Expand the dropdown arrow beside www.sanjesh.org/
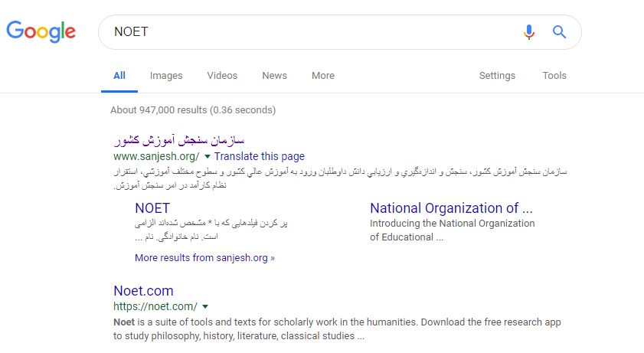The height and width of the screenshot is (353, 644). (x=208, y=156)
